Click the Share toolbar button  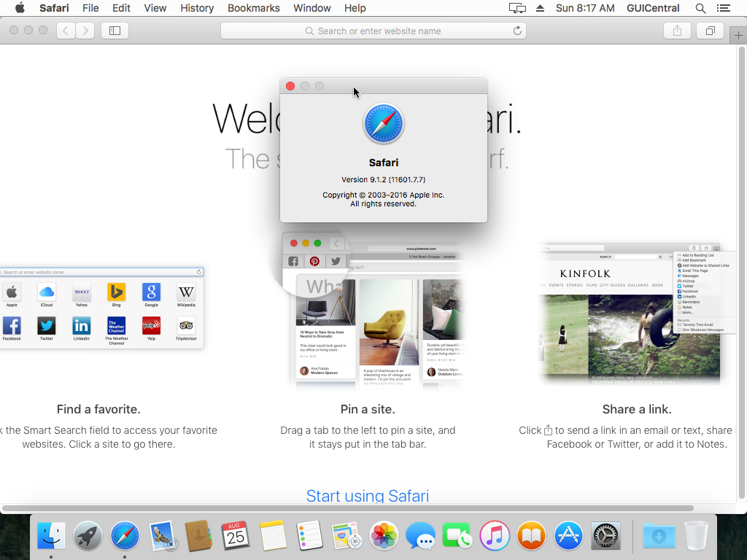click(677, 31)
